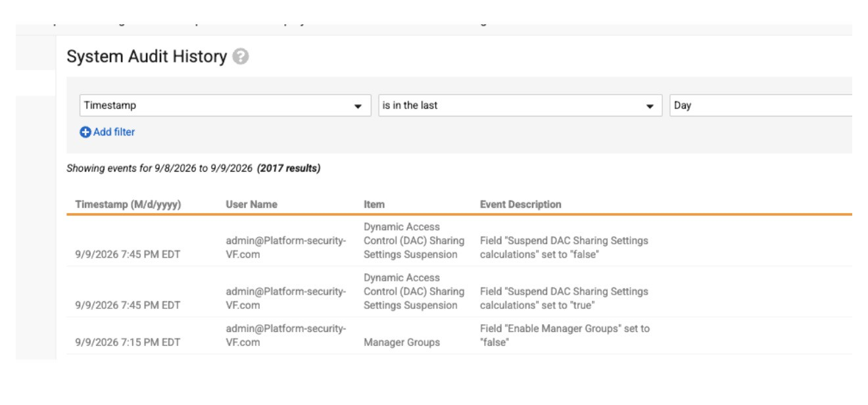Click the Event Description column header

521,204
